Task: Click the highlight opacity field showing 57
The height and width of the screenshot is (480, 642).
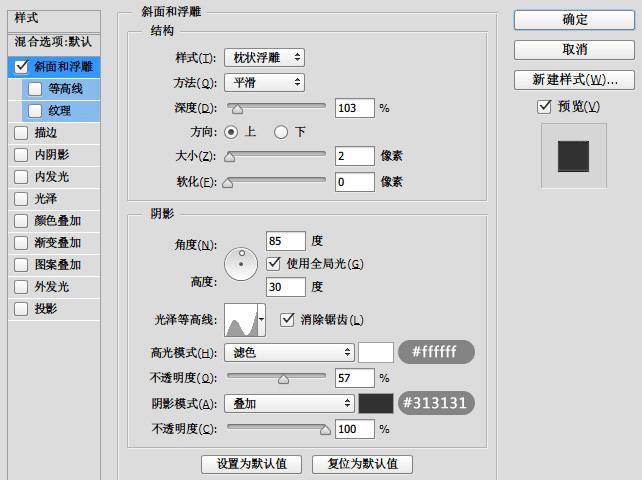Action: pos(355,378)
